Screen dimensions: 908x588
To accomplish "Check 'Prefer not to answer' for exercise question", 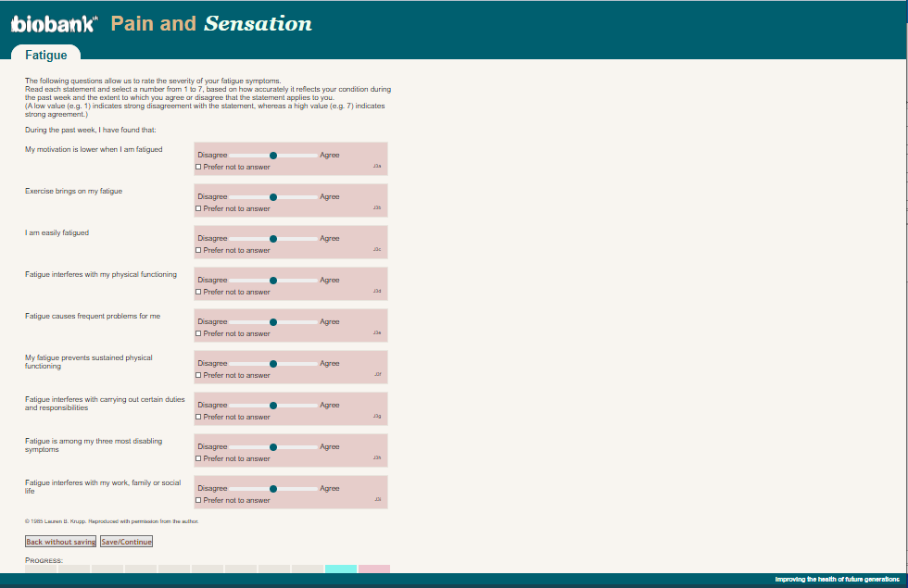I will pos(198,208).
